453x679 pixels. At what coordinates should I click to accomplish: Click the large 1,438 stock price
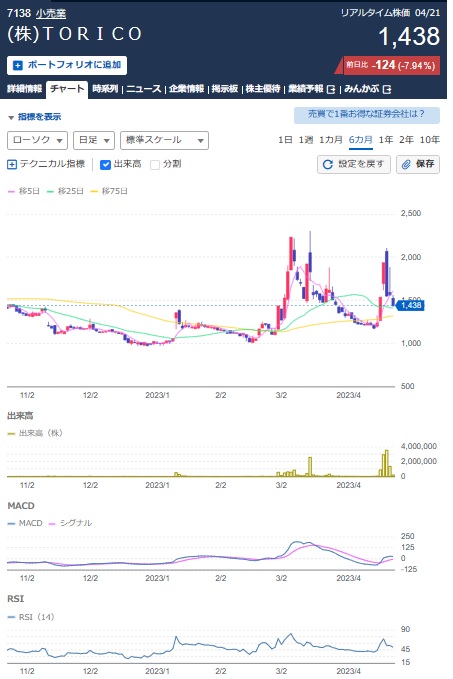pyautogui.click(x=409, y=36)
